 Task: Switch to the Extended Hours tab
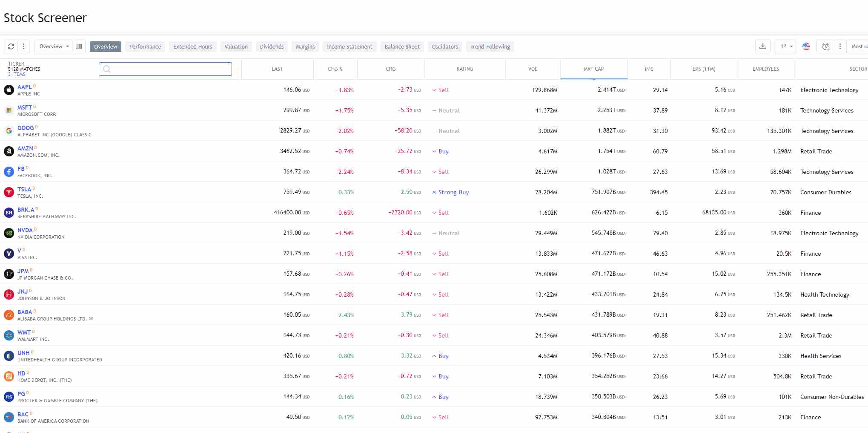pos(193,46)
